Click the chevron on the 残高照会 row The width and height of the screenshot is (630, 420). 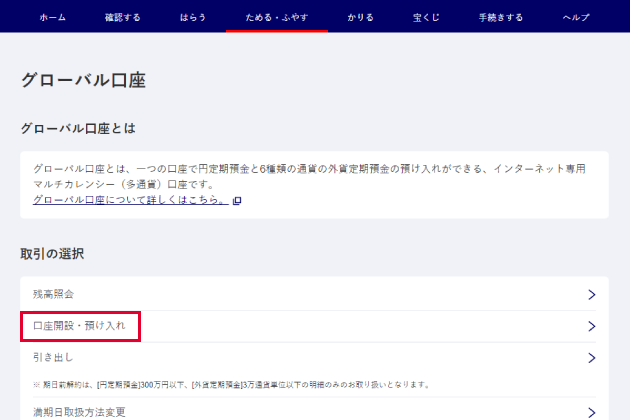coord(591,295)
